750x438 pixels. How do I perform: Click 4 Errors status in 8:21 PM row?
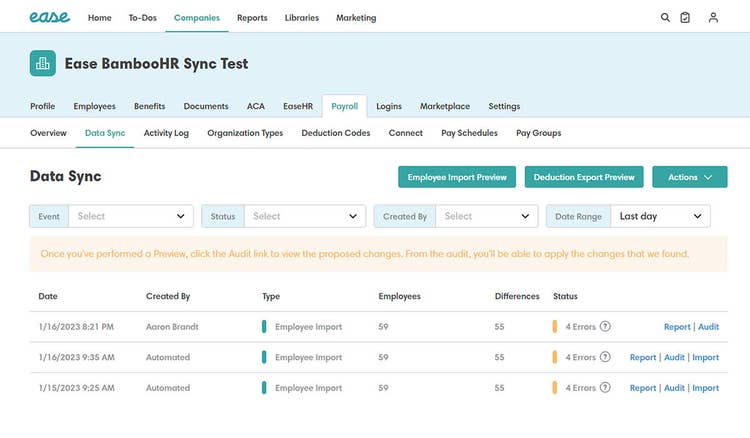[581, 327]
